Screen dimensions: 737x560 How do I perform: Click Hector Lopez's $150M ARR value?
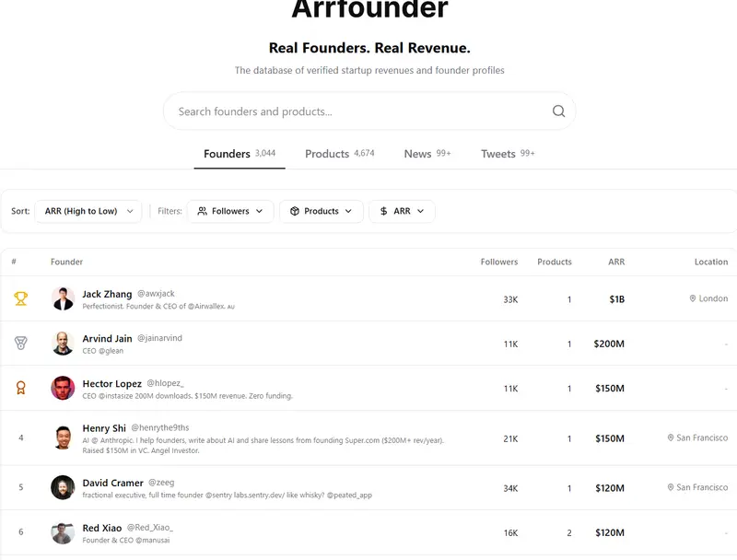coord(610,389)
